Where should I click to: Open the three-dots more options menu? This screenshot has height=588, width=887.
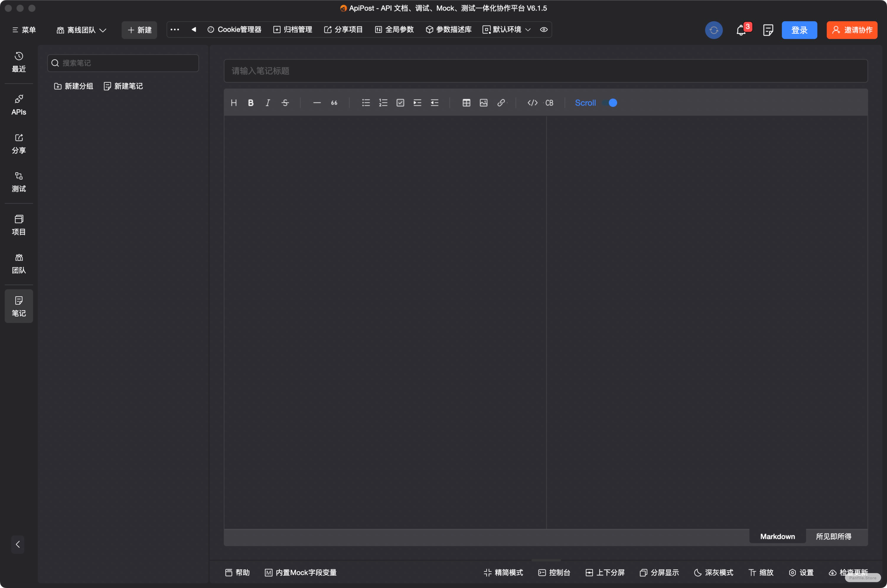[x=175, y=30]
